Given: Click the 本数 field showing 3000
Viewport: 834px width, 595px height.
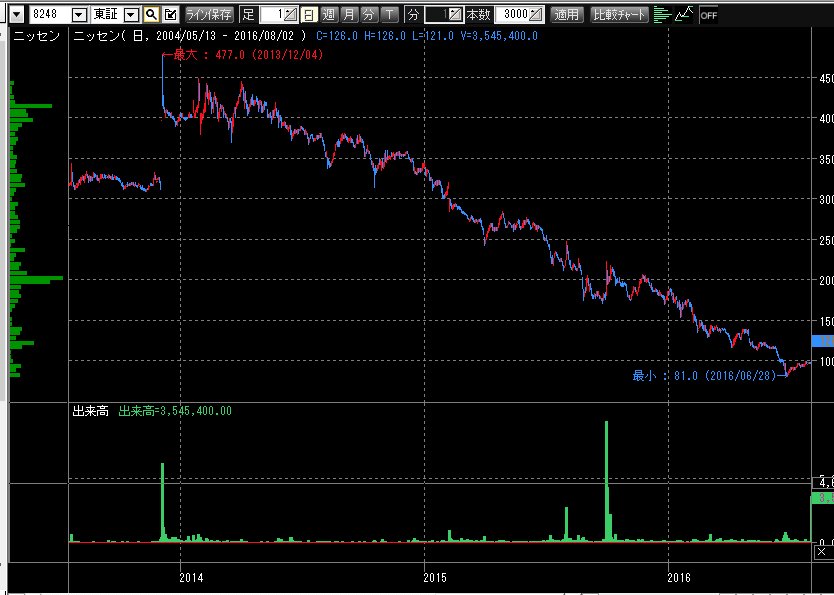Looking at the screenshot, I should coord(512,15).
